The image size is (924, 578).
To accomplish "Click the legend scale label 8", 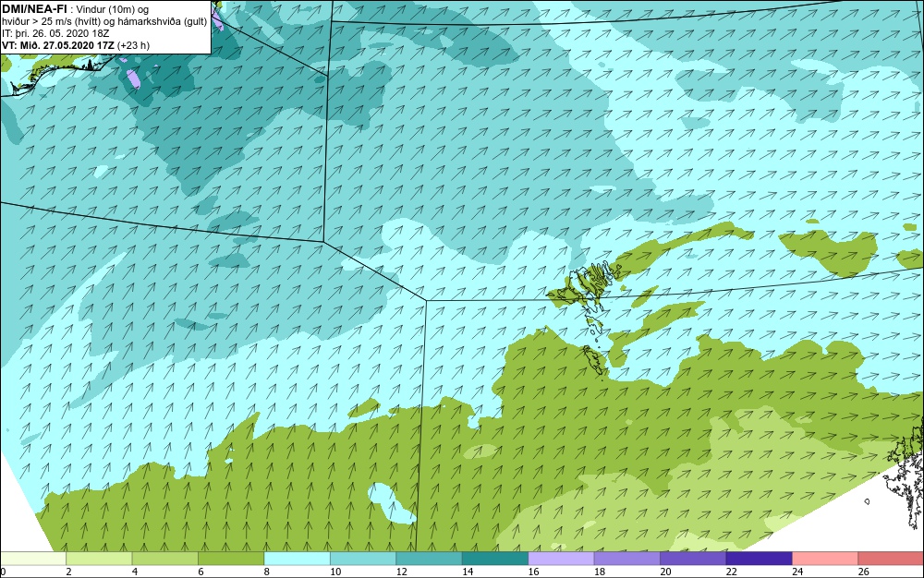I will [x=266, y=572].
